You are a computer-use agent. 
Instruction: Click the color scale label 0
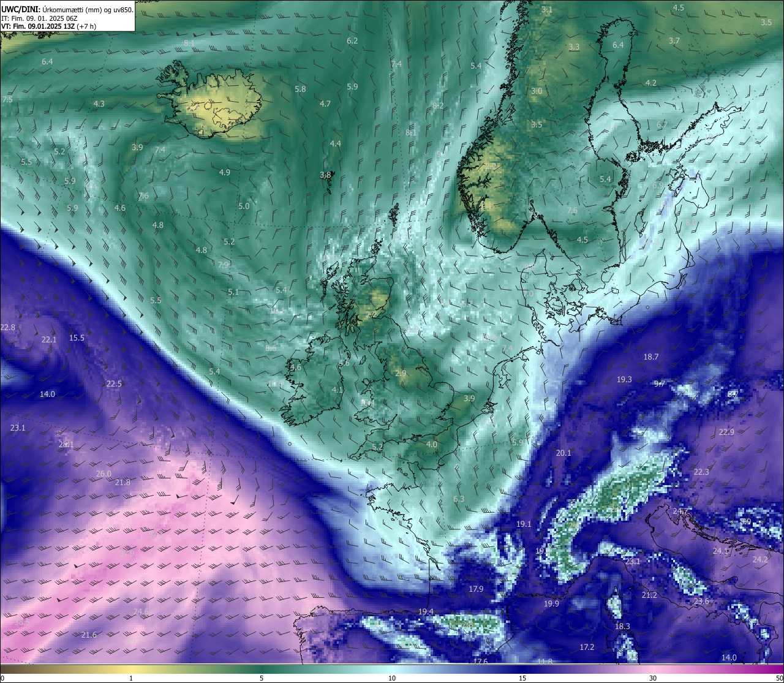[x=2, y=678]
